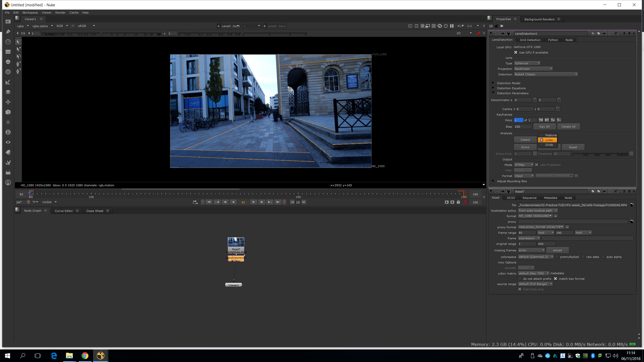Open the 3D cube nodes icon
644x362 pixels.
(8, 112)
